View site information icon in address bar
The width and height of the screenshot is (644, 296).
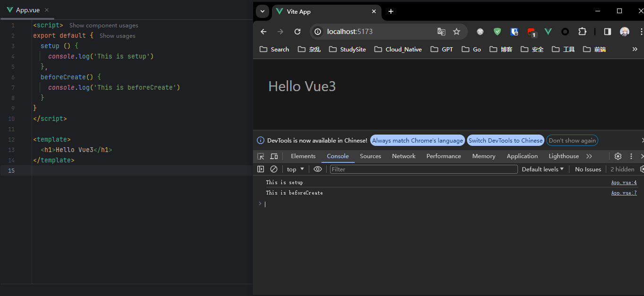click(x=318, y=32)
